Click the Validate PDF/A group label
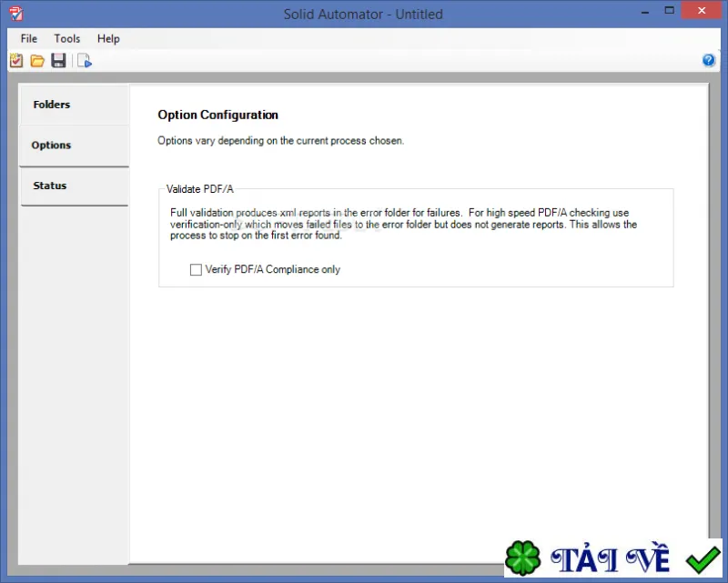 point(199,189)
